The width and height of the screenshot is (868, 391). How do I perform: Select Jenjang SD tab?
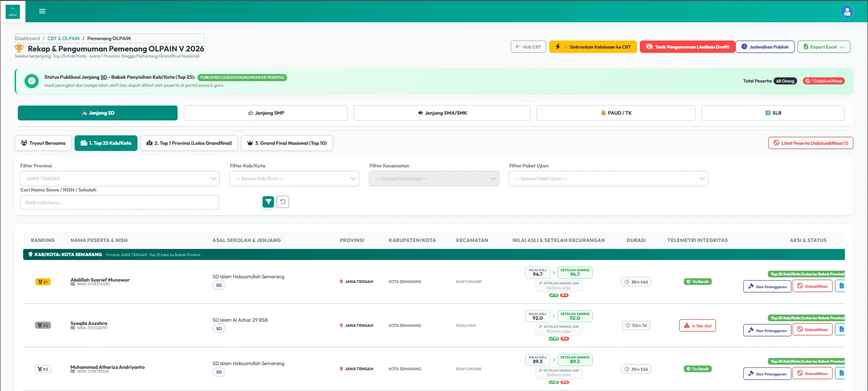point(98,113)
